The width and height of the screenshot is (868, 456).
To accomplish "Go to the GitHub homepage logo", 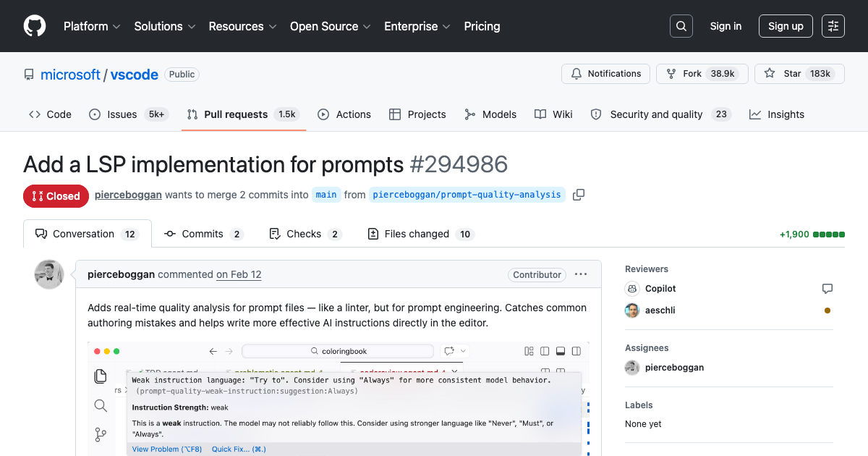I will click(35, 26).
